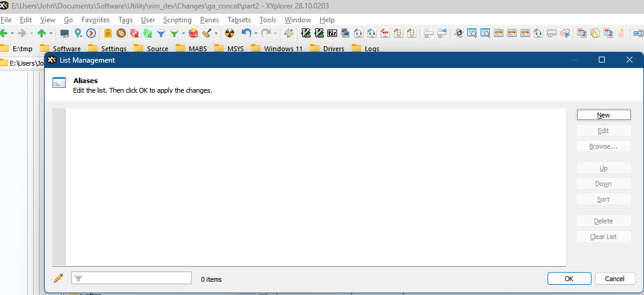Viewport: 644px width, 295px height.
Task: Toggle the highlighted brown circle toolbar button
Action: [121, 34]
